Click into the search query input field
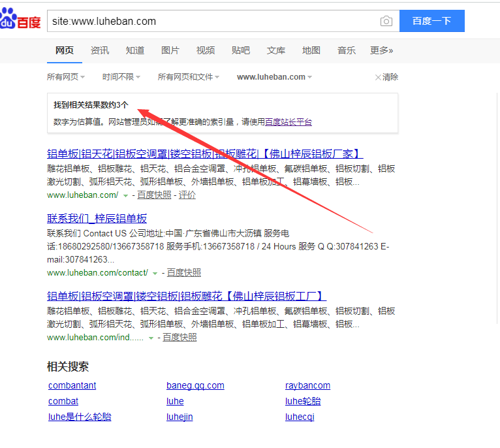Screen dimensions: 500x448 point(209,21)
